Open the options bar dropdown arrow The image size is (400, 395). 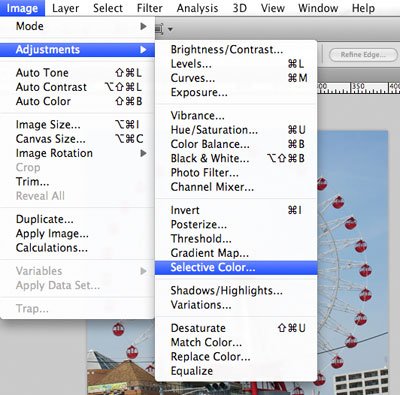click(x=170, y=29)
